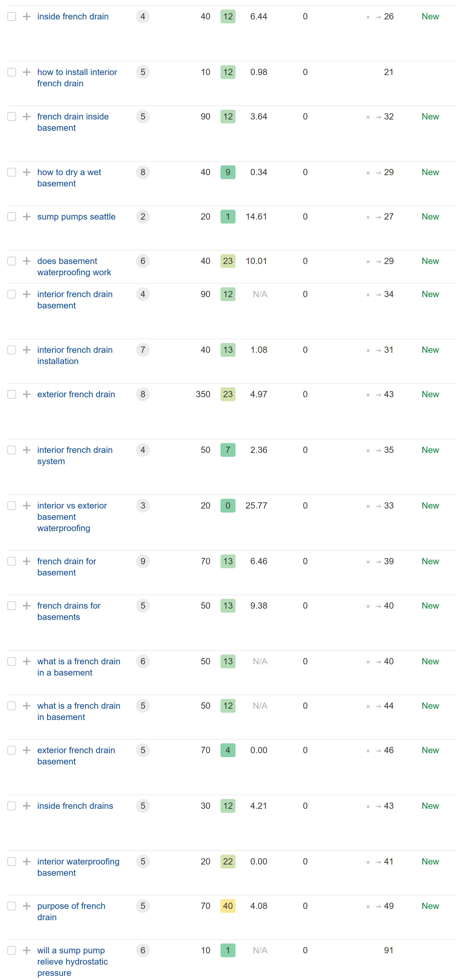Open 'interior waterproofing basement' keyword link
The width and height of the screenshot is (456, 980).
(78, 867)
